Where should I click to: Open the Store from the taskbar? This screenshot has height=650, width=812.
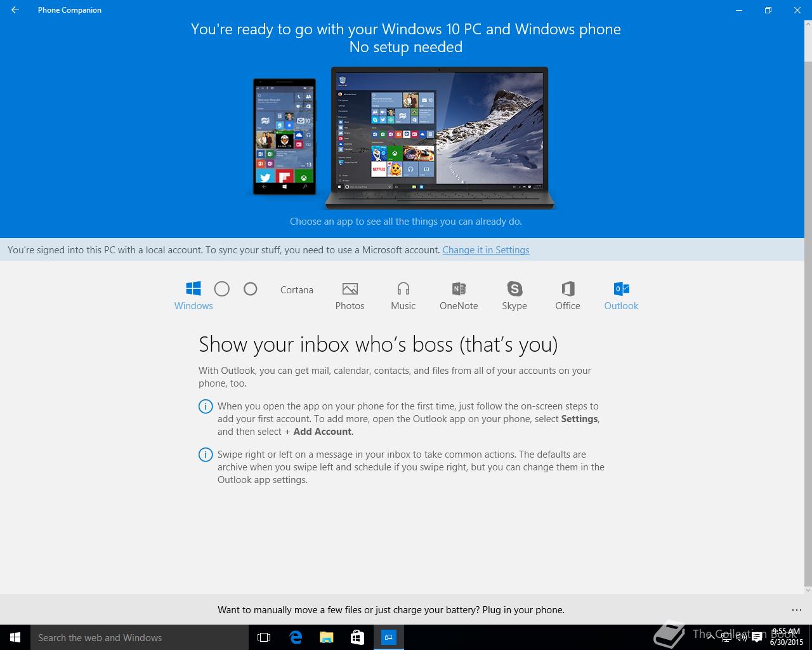(357, 637)
